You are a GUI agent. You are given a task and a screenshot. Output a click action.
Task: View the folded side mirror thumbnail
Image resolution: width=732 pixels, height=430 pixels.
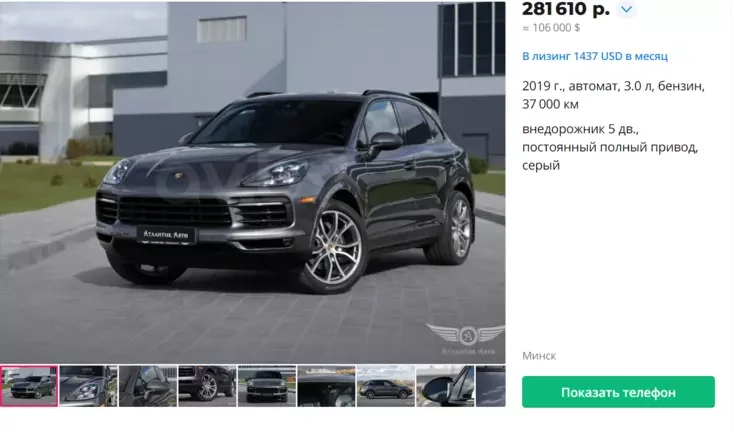pyautogui.click(x=148, y=386)
